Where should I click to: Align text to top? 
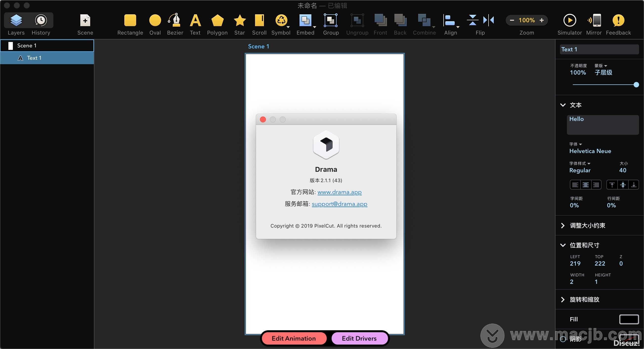[612, 185]
